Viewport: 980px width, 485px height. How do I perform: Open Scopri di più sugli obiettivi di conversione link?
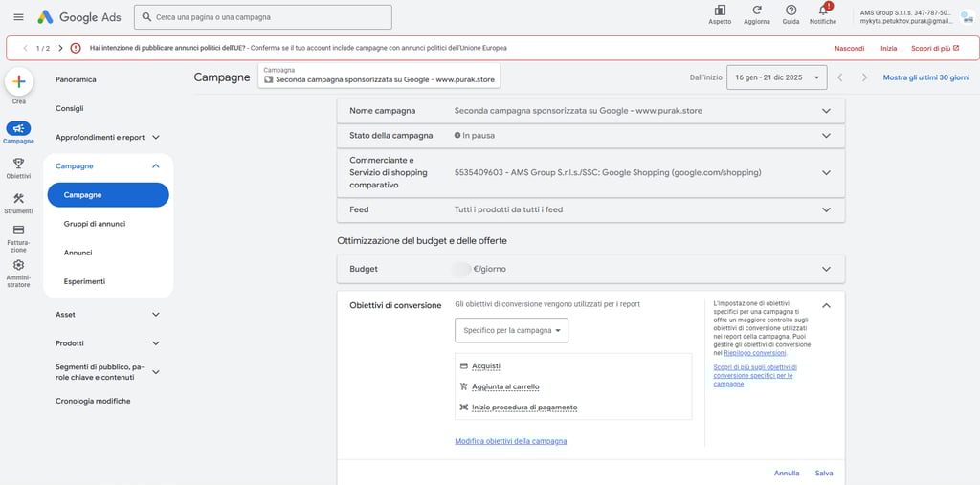(755, 376)
